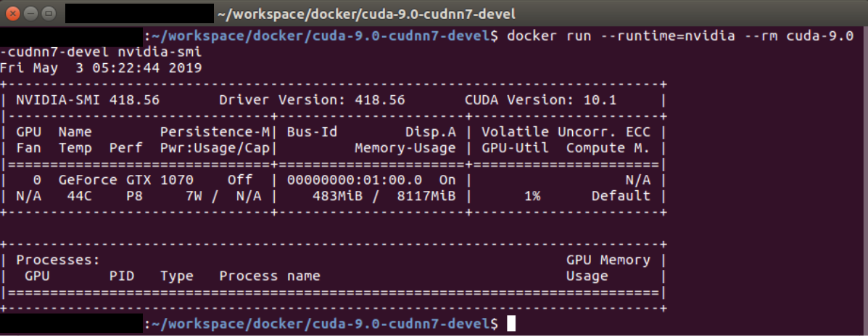This screenshot has height=336, width=868.
Task: Click the 'Driver Version: 418.56' text
Action: point(312,99)
